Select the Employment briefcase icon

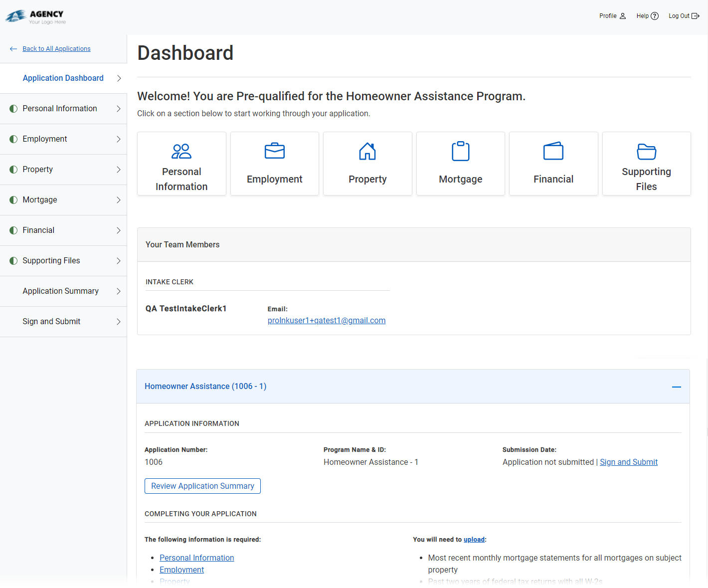click(274, 151)
